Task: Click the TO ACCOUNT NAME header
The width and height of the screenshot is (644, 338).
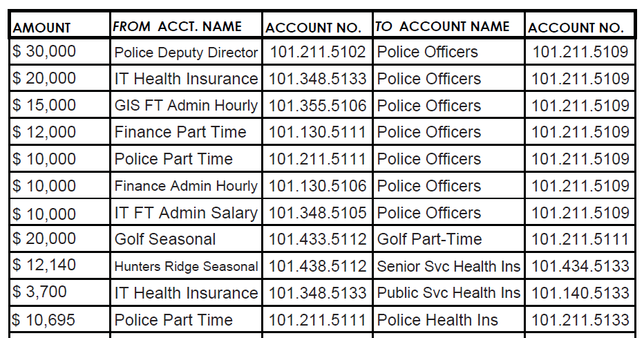Action: pyautogui.click(x=442, y=26)
